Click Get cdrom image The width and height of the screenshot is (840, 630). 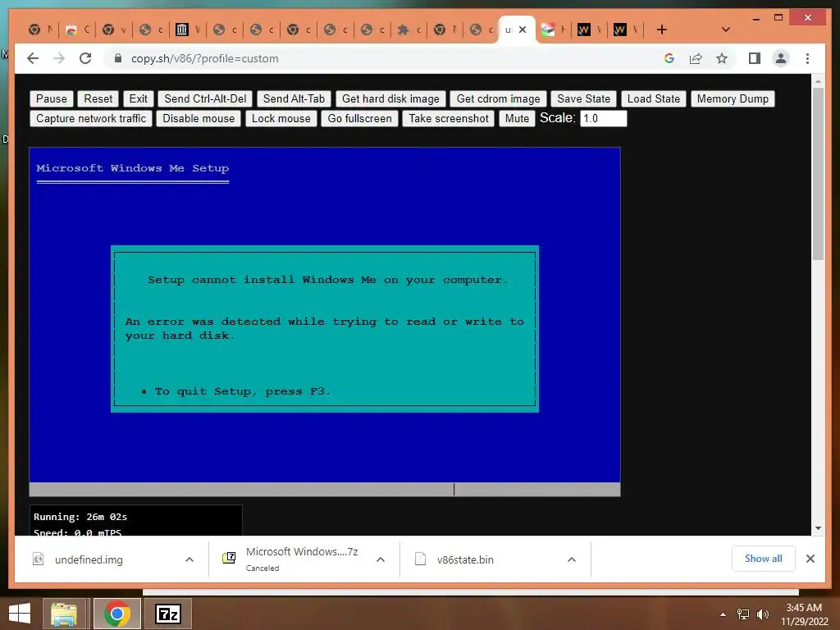click(498, 98)
